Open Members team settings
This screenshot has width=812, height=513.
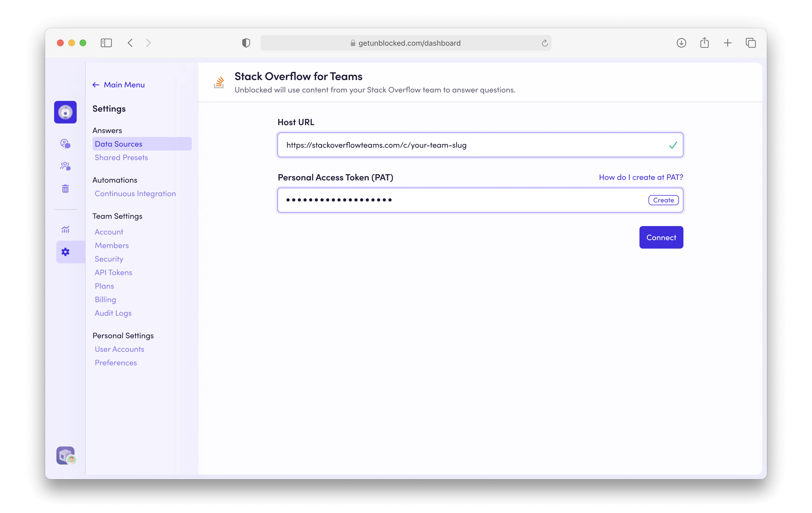112,246
